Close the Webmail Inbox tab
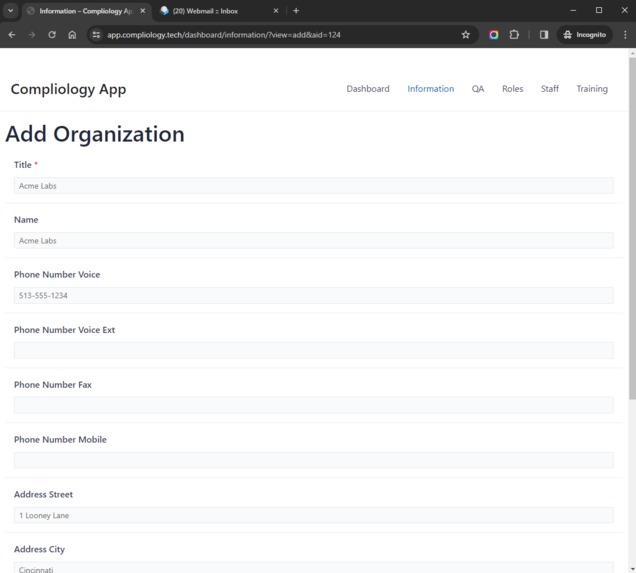 (x=276, y=11)
